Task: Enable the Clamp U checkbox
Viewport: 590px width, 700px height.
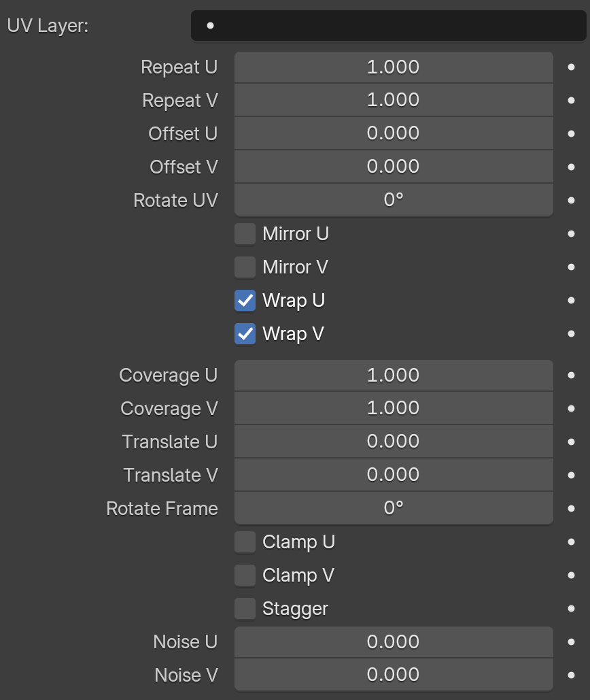Action: 245,542
